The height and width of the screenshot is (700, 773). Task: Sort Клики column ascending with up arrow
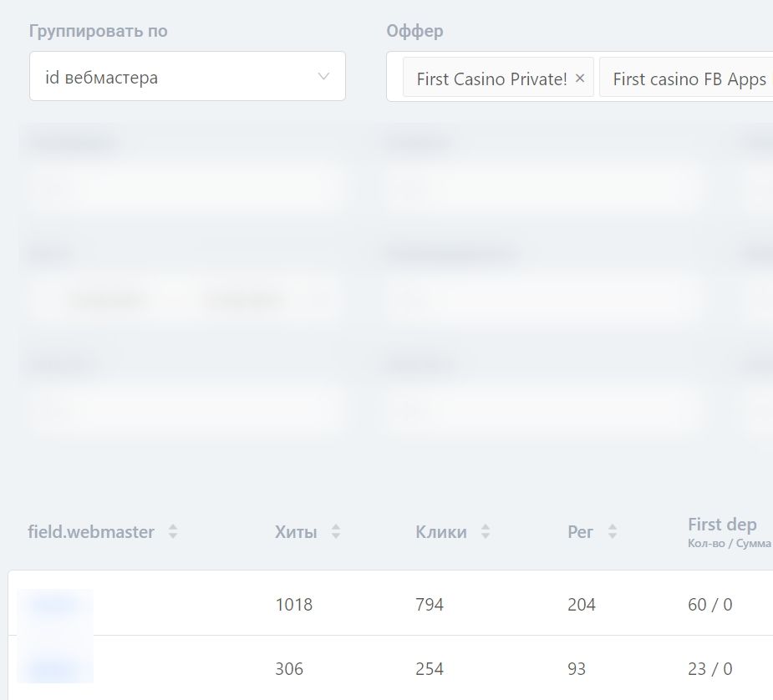486,527
